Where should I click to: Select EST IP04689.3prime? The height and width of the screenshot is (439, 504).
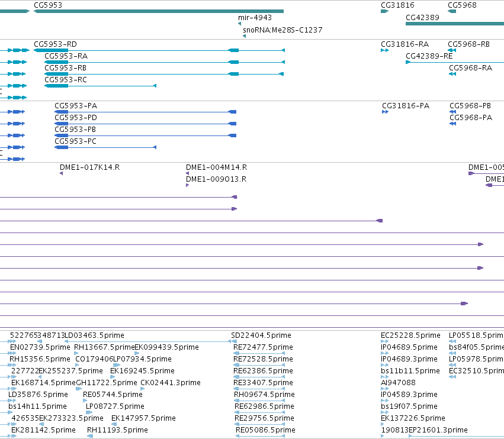click(x=409, y=359)
